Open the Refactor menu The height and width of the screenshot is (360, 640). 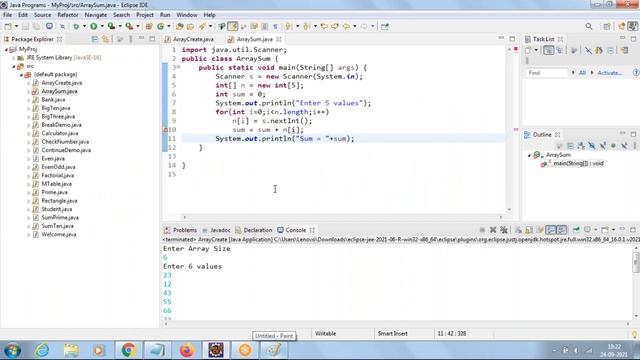pos(68,15)
